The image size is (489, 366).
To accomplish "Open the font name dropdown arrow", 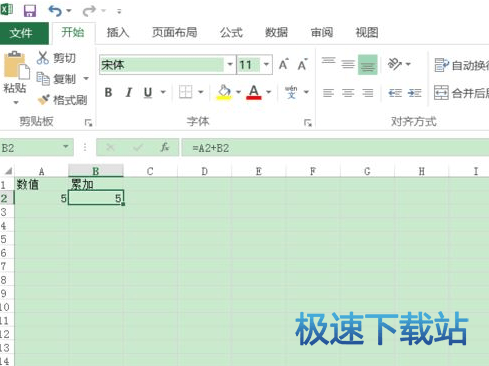I will point(230,64).
